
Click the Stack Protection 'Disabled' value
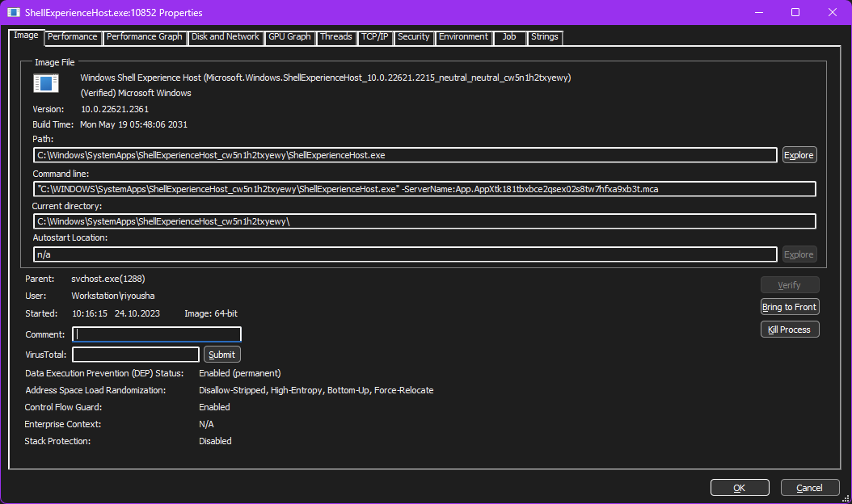click(215, 441)
